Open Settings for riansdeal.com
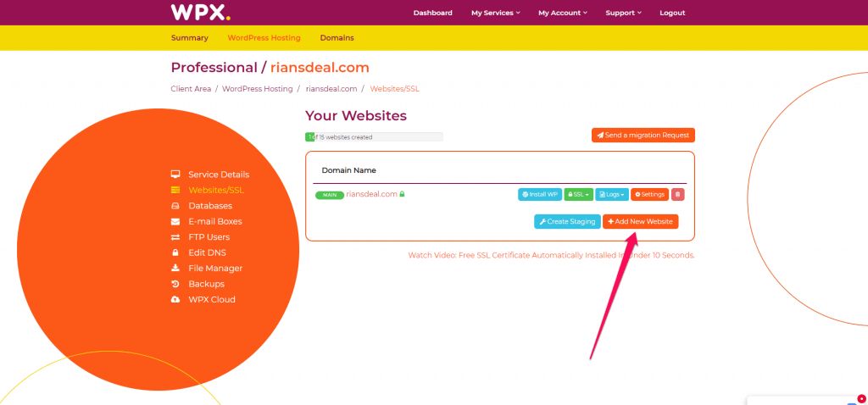 click(x=650, y=195)
